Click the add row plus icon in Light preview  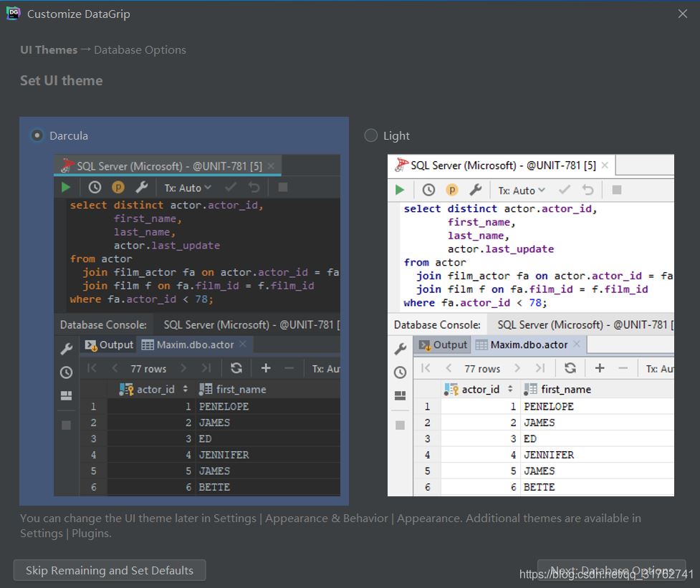click(x=600, y=368)
